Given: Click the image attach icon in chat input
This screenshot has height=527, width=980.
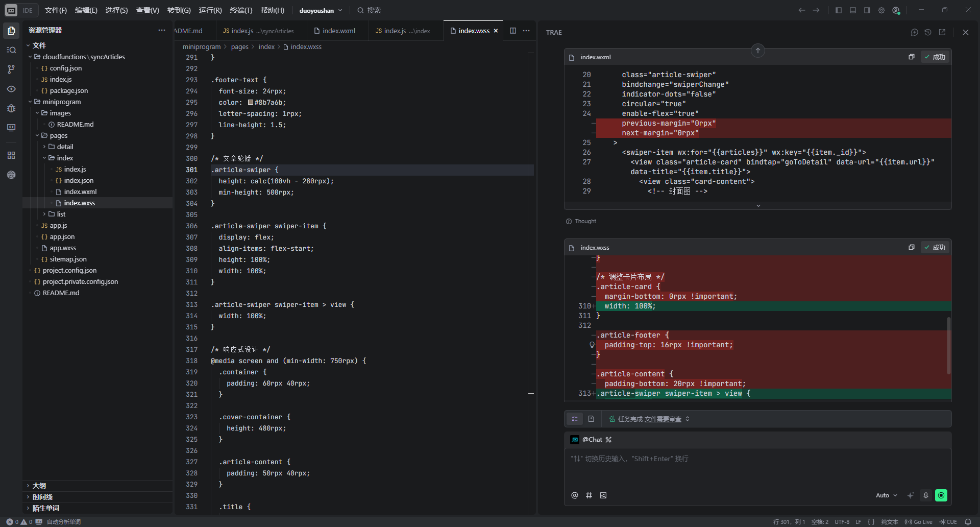Looking at the screenshot, I should pyautogui.click(x=603, y=495).
